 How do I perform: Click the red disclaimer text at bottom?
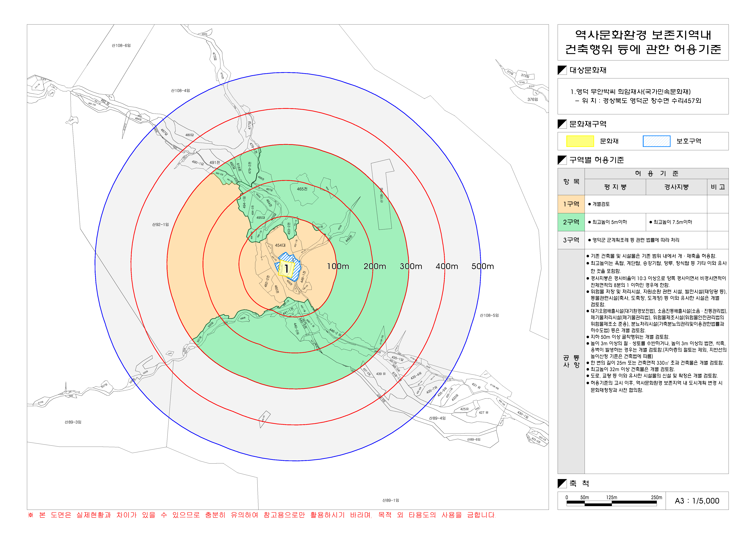click(262, 515)
